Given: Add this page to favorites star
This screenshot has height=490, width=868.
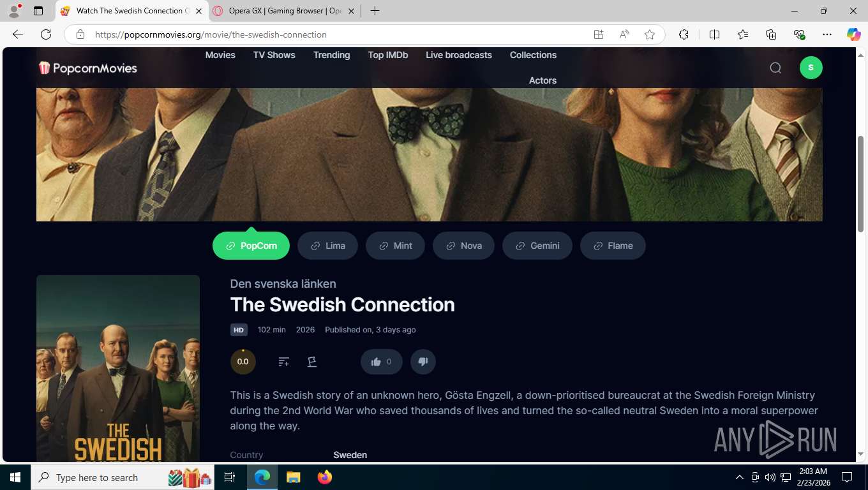Looking at the screenshot, I should point(650,34).
